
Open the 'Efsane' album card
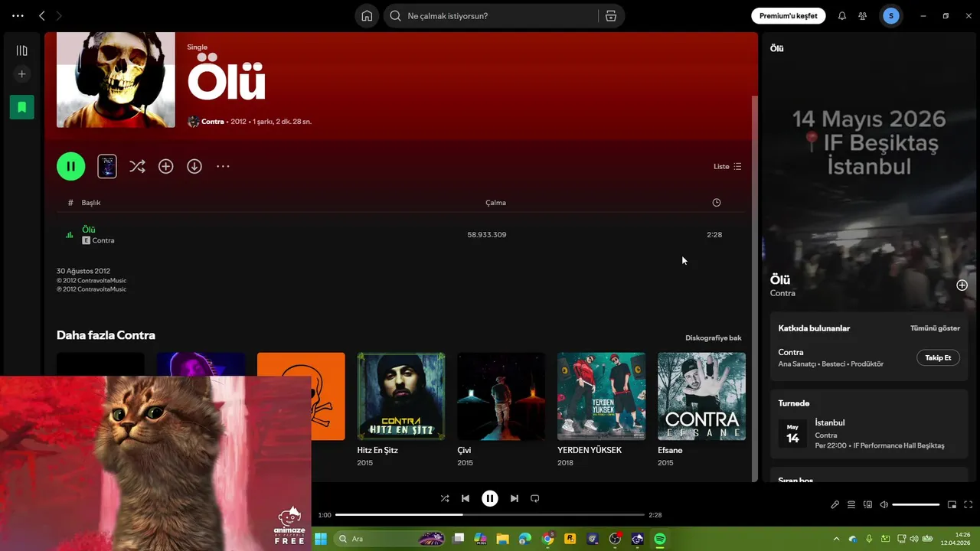coord(701,410)
